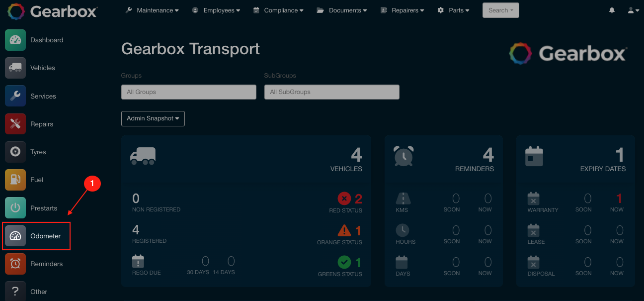This screenshot has width=644, height=301.
Task: Click the red status count 2
Action: click(x=358, y=199)
